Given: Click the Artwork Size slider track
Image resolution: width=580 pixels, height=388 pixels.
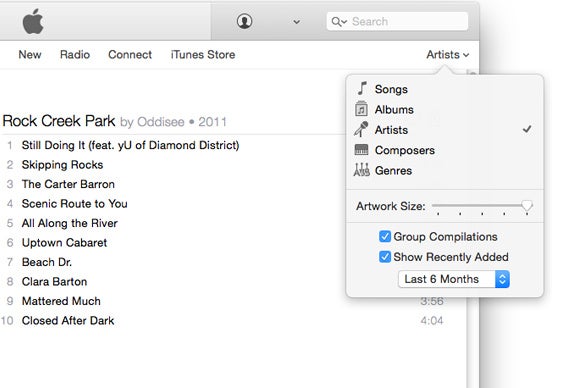Looking at the screenshot, I should click(482, 206).
